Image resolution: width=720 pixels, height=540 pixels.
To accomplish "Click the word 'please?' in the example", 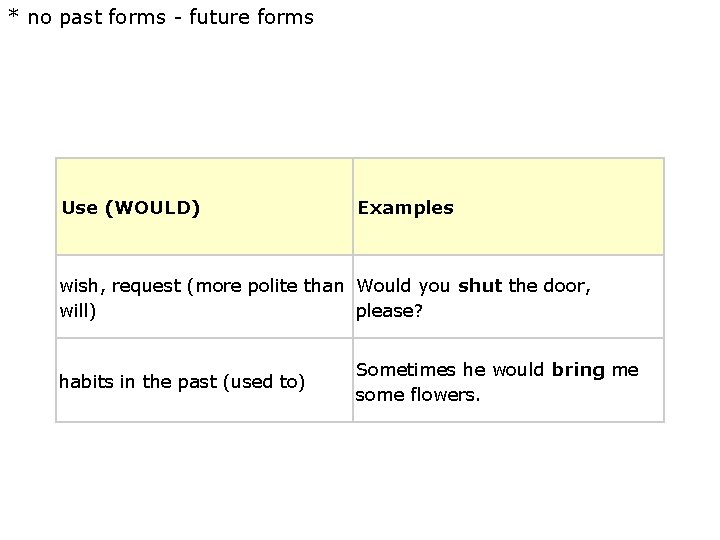I will tap(389, 311).
